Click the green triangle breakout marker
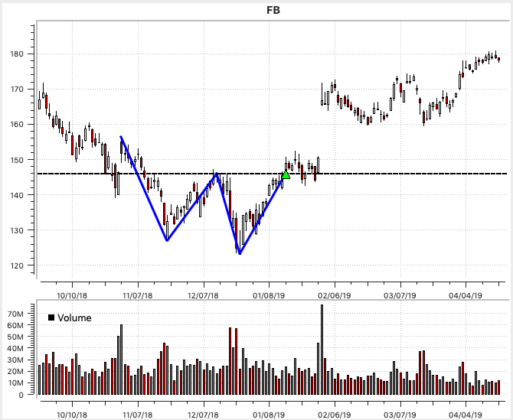513x420 pixels. pos(286,175)
